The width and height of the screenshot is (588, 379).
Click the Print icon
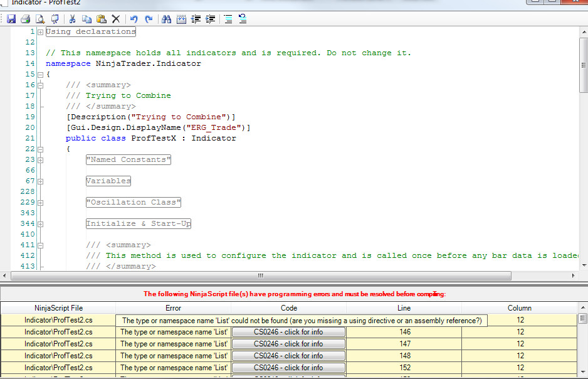click(x=26, y=19)
